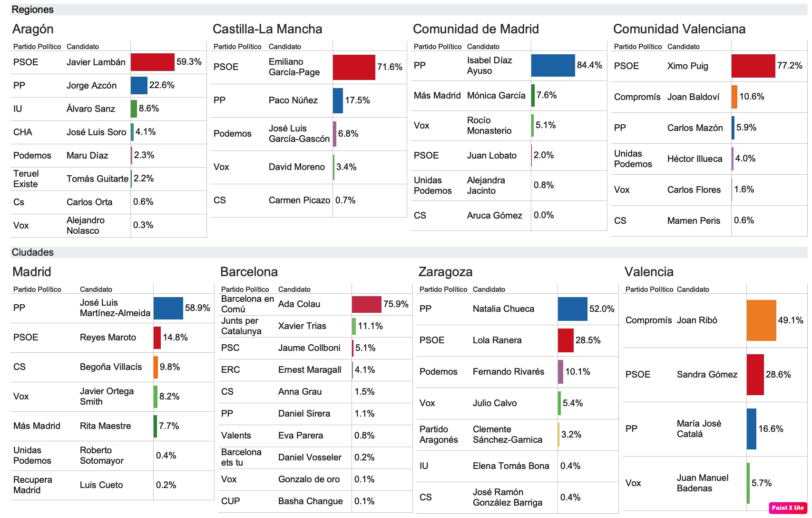812x518 pixels.
Task: Click the Aragón table title
Action: pos(33,29)
